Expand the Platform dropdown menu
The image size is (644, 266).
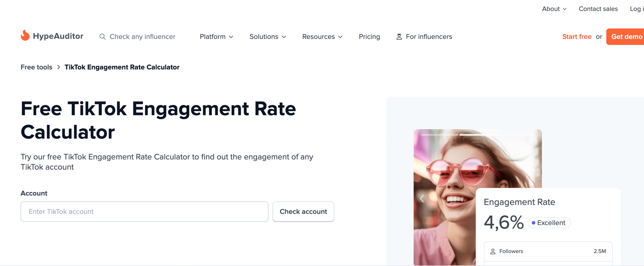(216, 37)
